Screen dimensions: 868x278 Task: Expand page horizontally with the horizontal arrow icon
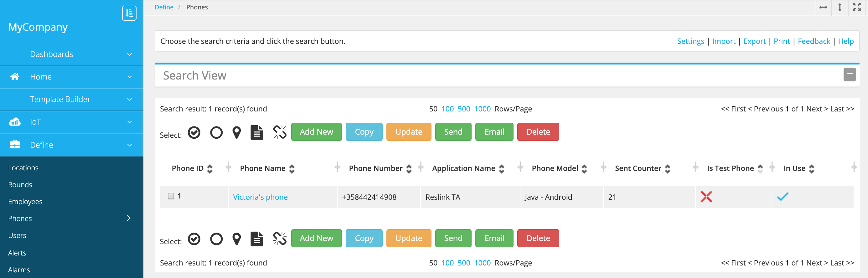(823, 8)
